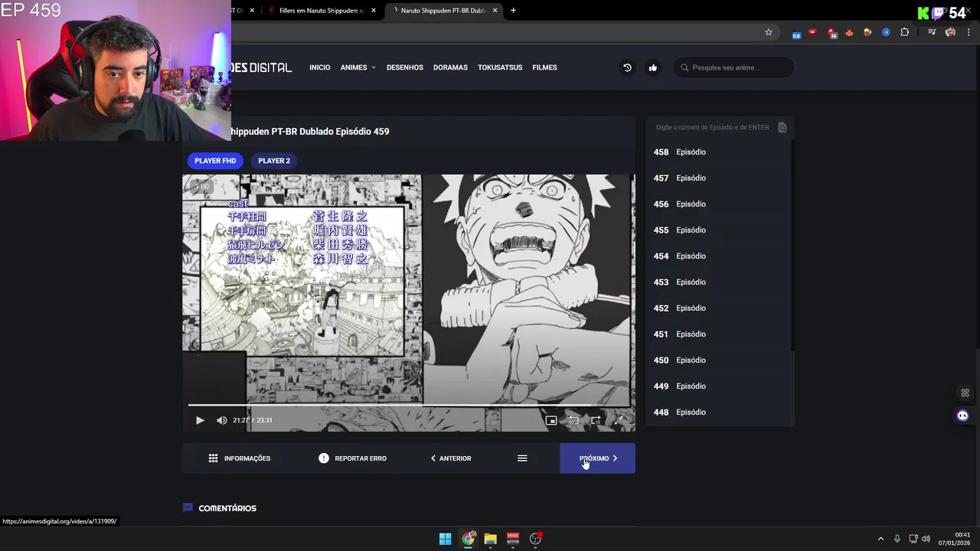Click the thumbs-up favorites icon
This screenshot has width=980, height=551.
point(653,67)
